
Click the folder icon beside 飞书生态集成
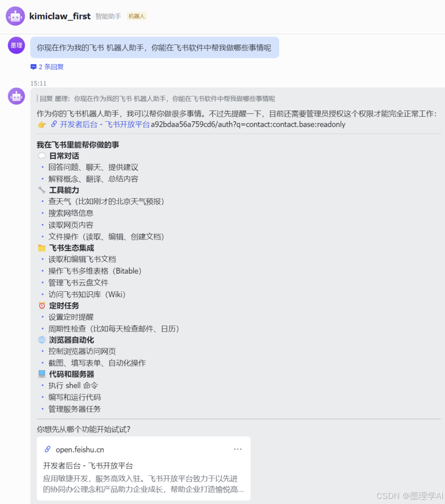42,248
